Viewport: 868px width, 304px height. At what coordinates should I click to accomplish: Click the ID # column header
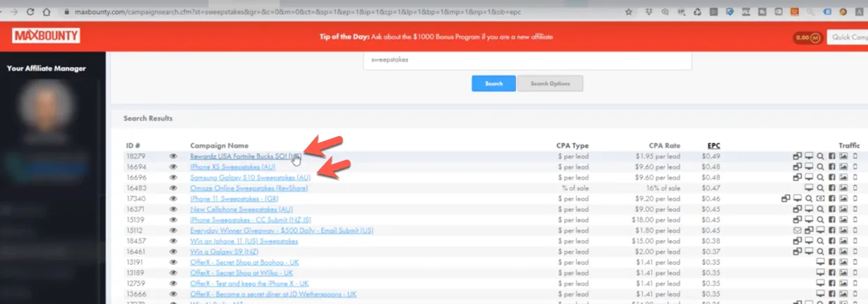[x=133, y=145]
